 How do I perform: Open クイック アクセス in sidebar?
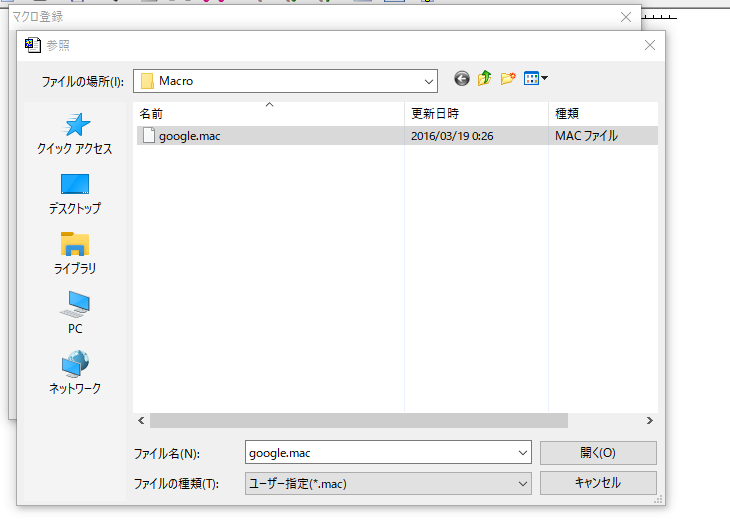(x=75, y=134)
